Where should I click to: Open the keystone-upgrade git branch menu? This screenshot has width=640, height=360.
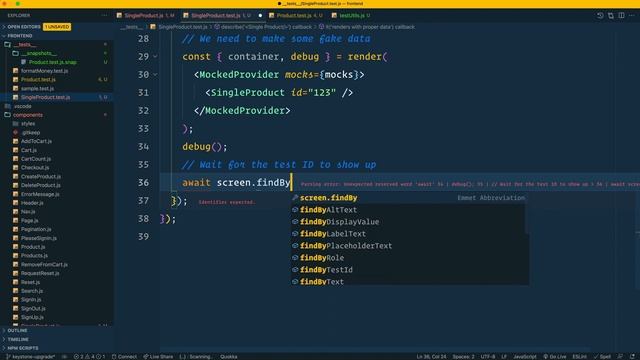tap(31, 357)
